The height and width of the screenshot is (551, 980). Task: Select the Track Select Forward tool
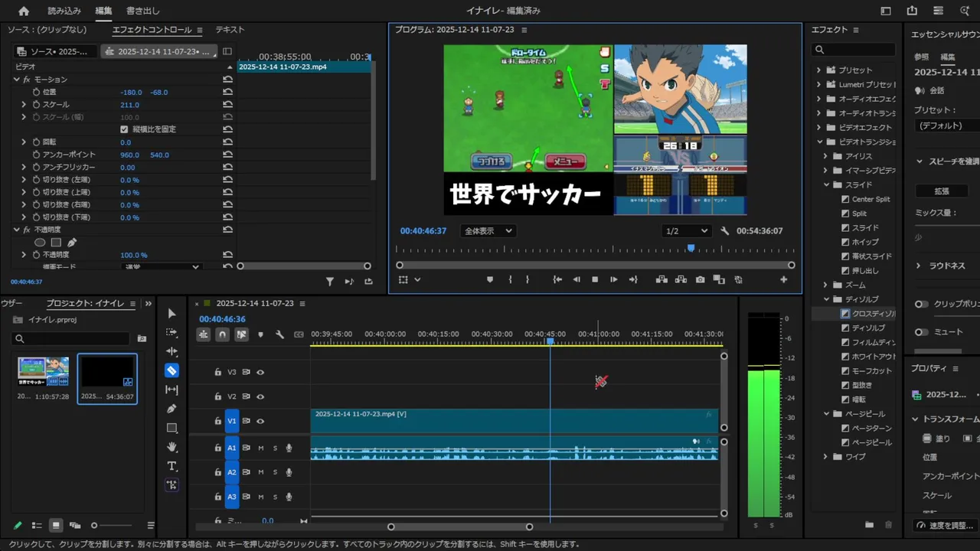[x=171, y=333]
